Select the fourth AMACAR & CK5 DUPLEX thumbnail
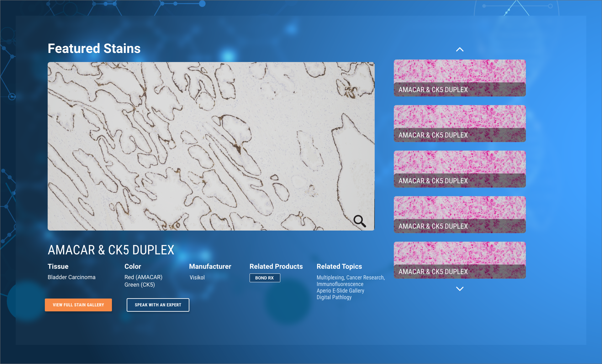 459,215
